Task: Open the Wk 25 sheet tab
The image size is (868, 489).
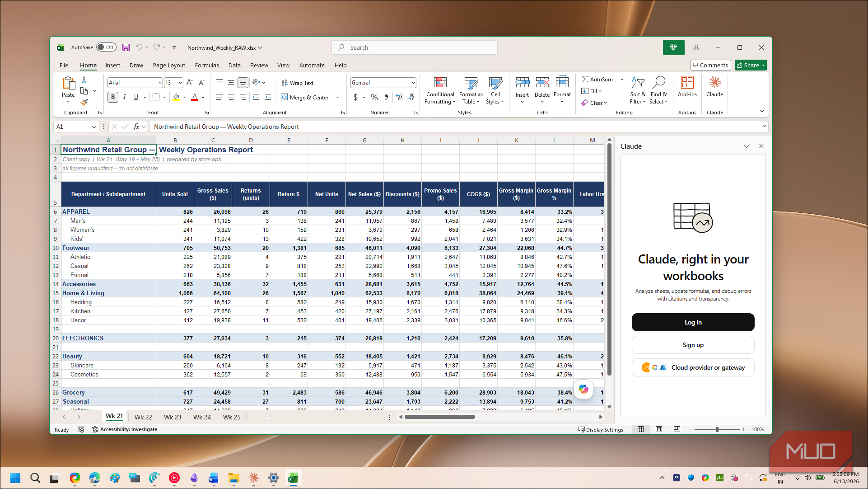Action: coord(232,417)
